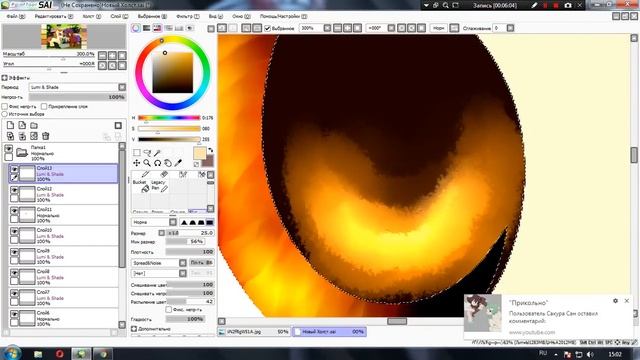Screen dimensions: 640x360
Task: Hide the Слой13 layer
Action: pos(14,169)
